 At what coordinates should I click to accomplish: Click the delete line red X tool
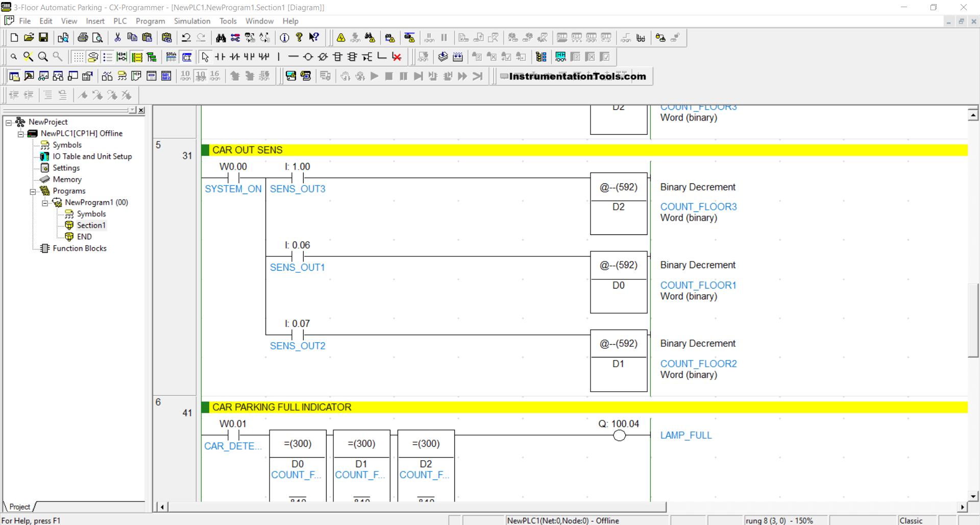[397, 57]
